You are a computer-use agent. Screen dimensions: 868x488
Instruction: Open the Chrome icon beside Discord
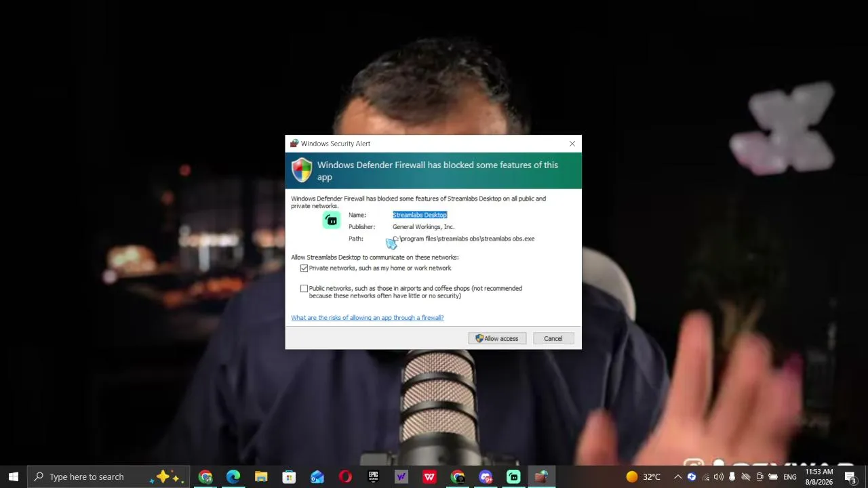[x=458, y=476]
